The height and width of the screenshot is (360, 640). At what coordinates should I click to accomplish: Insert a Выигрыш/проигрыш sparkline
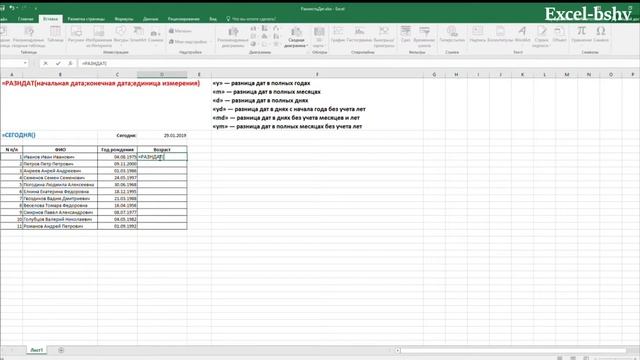point(384,37)
